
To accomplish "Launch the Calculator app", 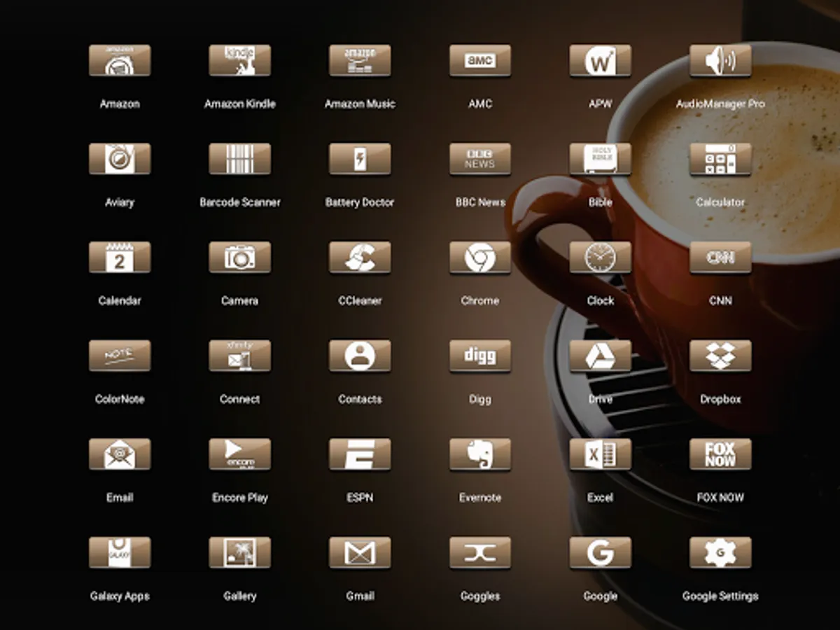I will (720, 160).
